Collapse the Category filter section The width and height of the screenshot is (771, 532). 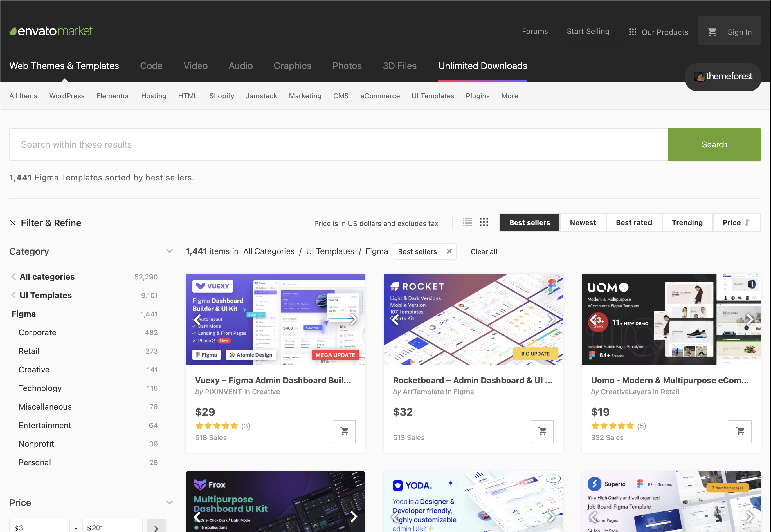pyautogui.click(x=170, y=251)
